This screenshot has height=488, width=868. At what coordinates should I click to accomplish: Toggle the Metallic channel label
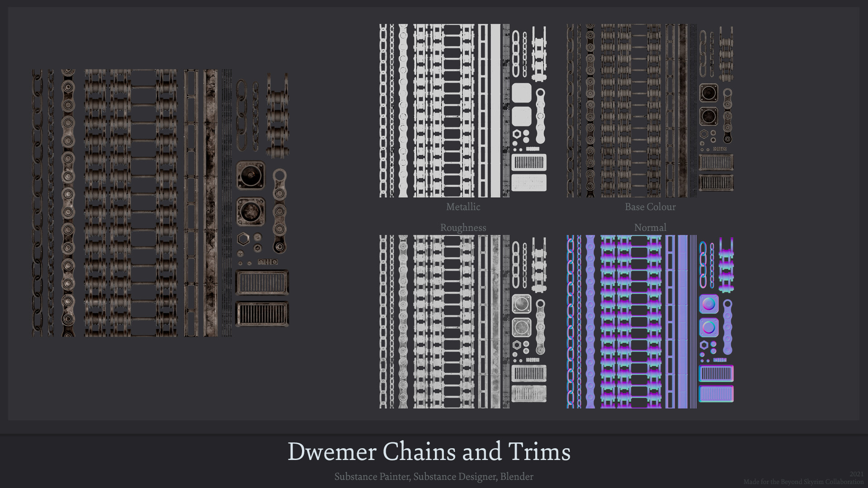[463, 207]
